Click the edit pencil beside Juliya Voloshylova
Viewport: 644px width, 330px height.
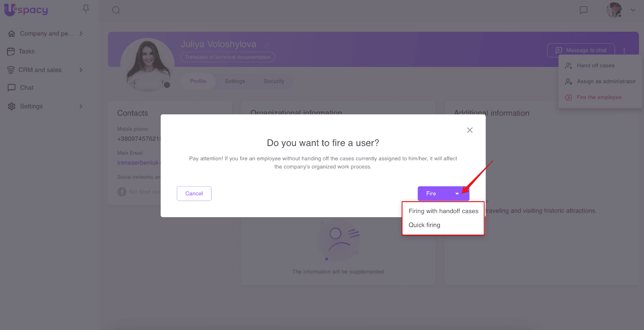tap(266, 45)
